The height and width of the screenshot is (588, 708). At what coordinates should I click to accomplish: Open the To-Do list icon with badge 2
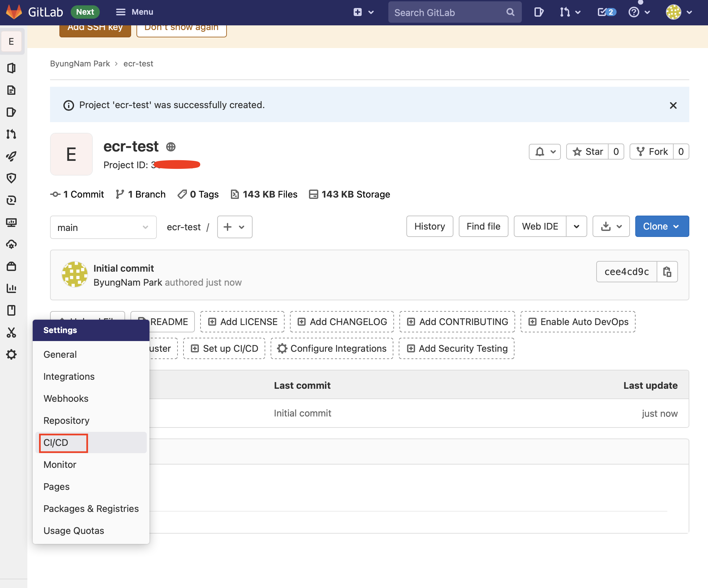tap(607, 12)
